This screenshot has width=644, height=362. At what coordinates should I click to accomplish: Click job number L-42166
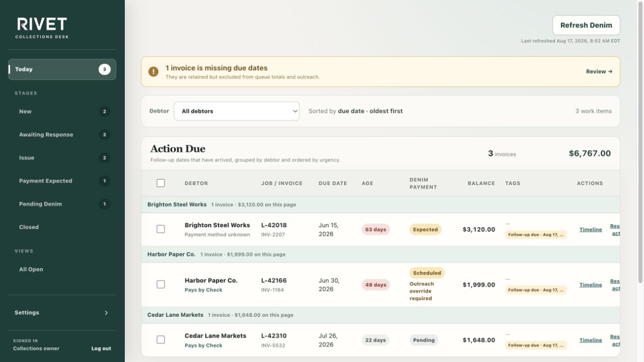pyautogui.click(x=274, y=281)
